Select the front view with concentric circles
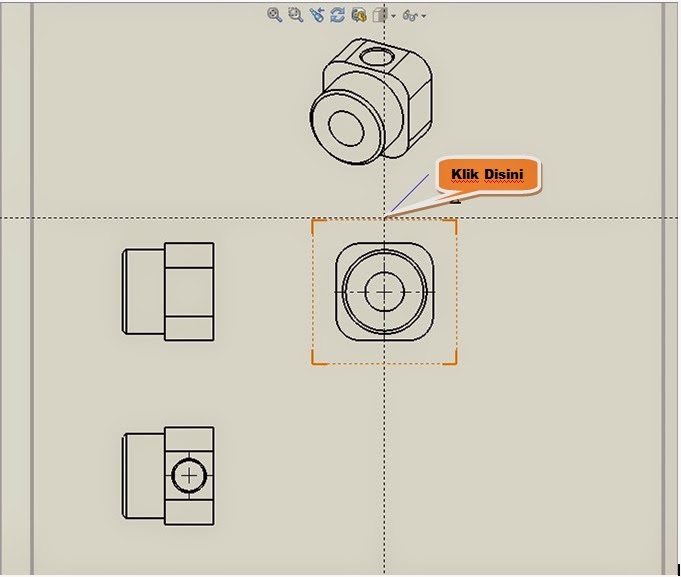This screenshot has height=577, width=681. click(x=384, y=292)
